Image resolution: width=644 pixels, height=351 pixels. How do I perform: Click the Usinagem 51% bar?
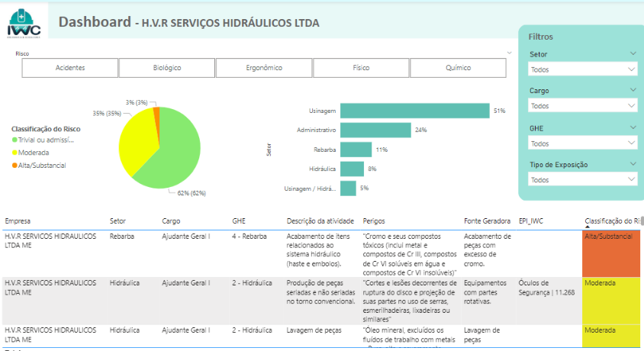(415, 111)
